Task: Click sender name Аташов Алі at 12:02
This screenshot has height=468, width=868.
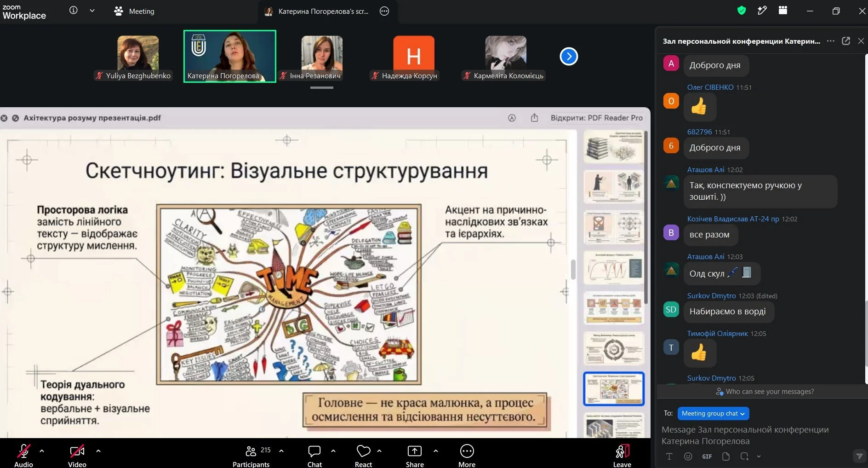Action: coord(706,169)
